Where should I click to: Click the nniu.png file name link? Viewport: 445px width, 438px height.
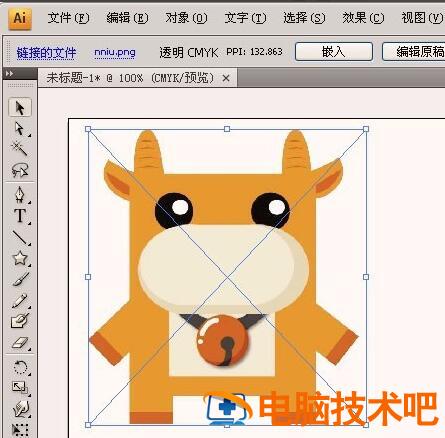tap(115, 52)
